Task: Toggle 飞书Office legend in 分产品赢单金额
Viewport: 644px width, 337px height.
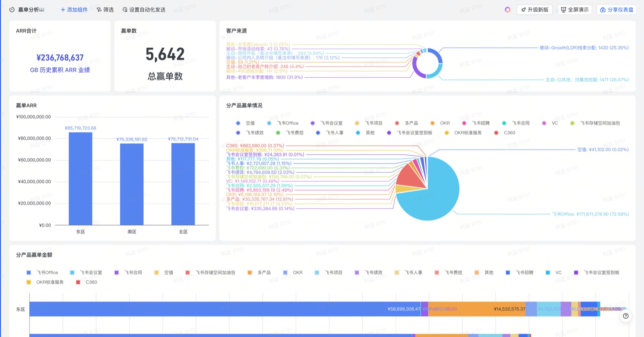Action: click(x=42, y=273)
